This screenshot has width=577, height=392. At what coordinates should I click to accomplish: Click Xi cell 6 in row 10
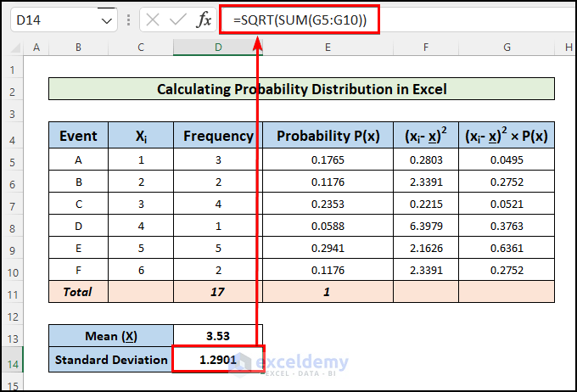point(141,270)
